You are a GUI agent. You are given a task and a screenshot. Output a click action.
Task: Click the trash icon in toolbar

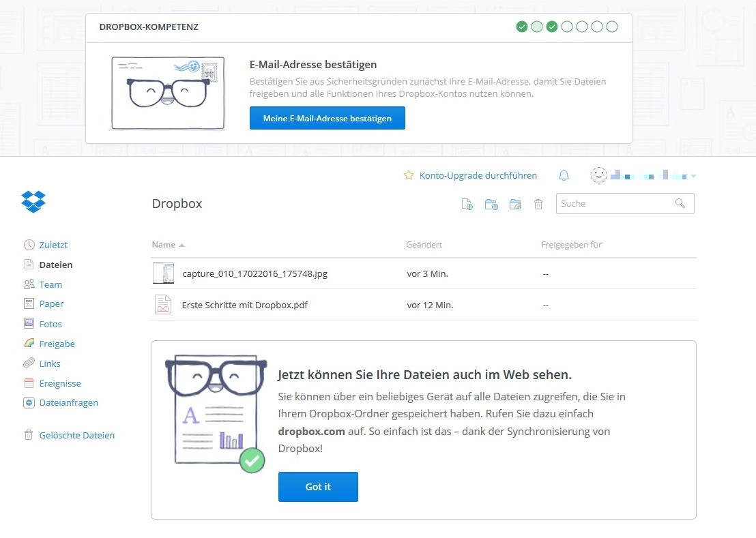(x=538, y=204)
